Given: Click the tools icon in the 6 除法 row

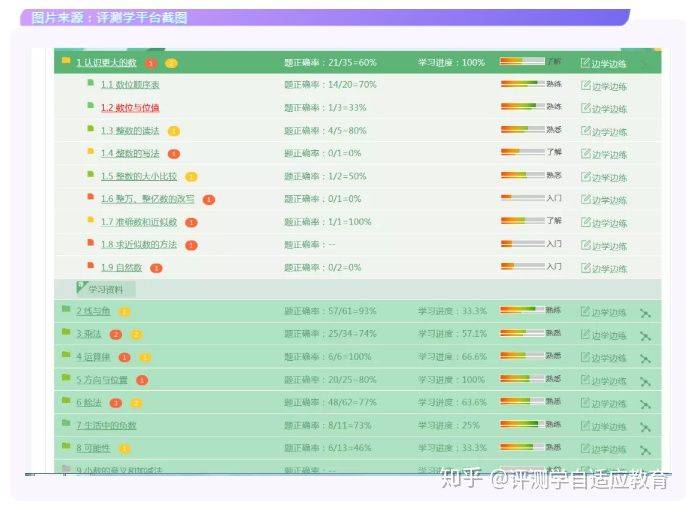Looking at the screenshot, I should click(645, 403).
